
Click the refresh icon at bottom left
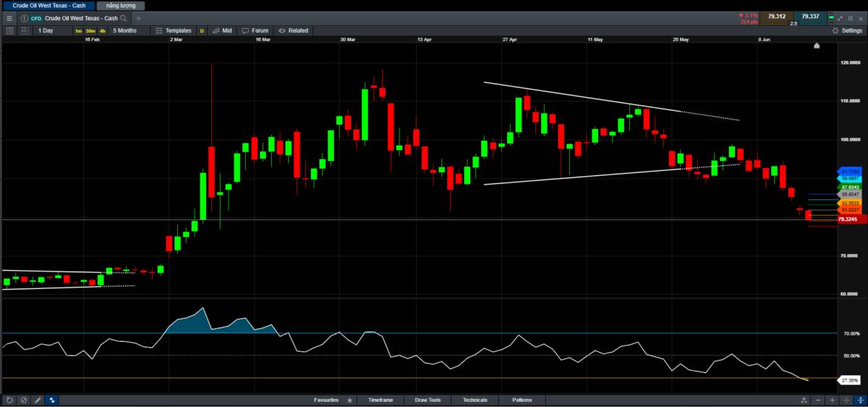[9, 400]
